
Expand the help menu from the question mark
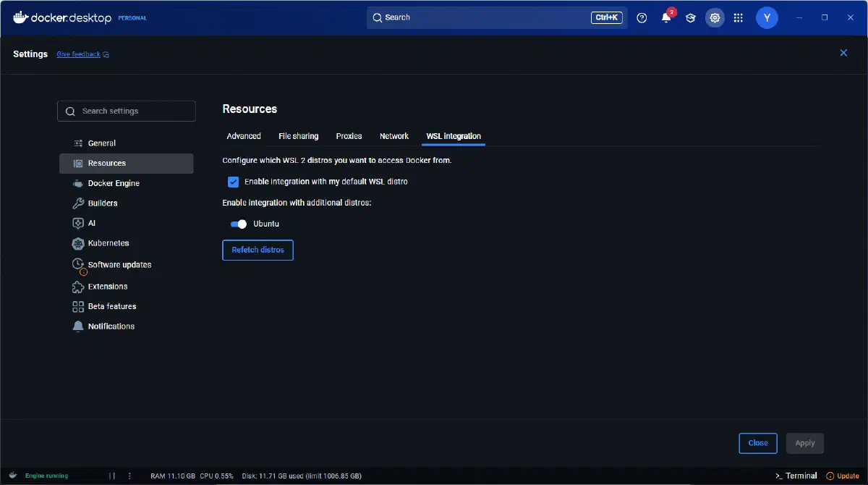point(642,17)
